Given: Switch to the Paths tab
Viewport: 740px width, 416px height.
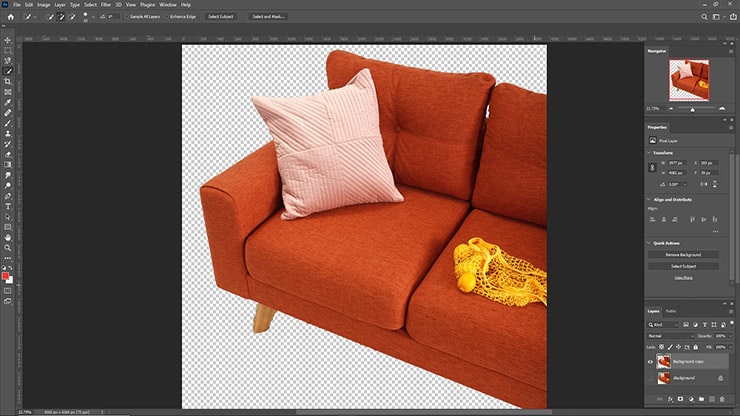Looking at the screenshot, I should 671,311.
